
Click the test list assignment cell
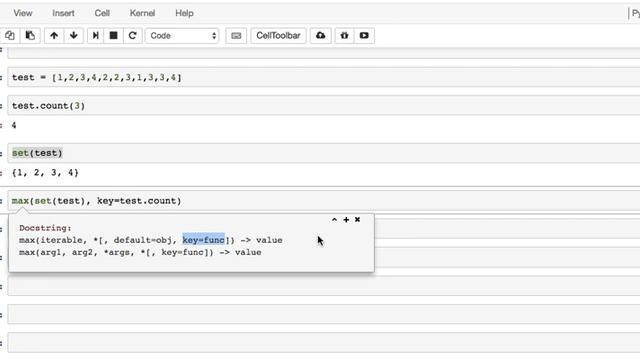coord(324,77)
